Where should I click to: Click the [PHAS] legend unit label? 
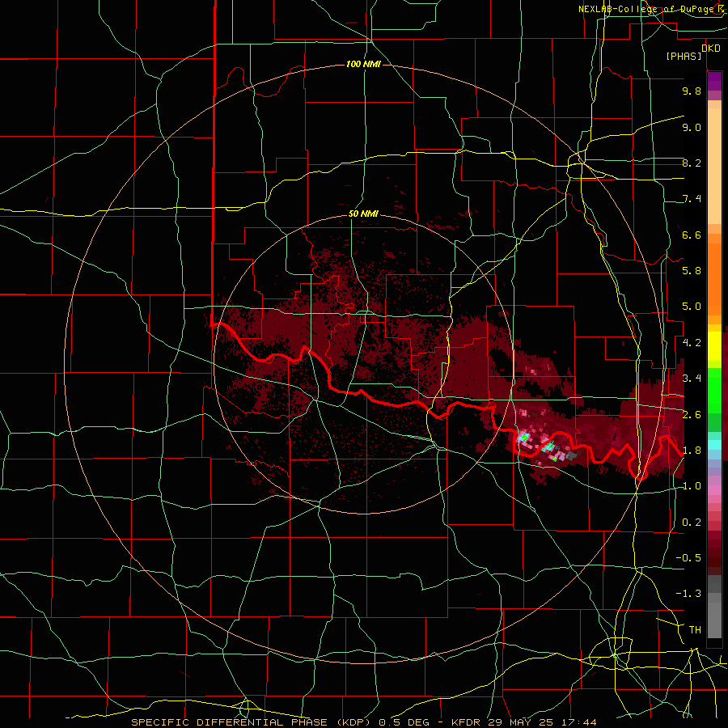click(x=684, y=56)
